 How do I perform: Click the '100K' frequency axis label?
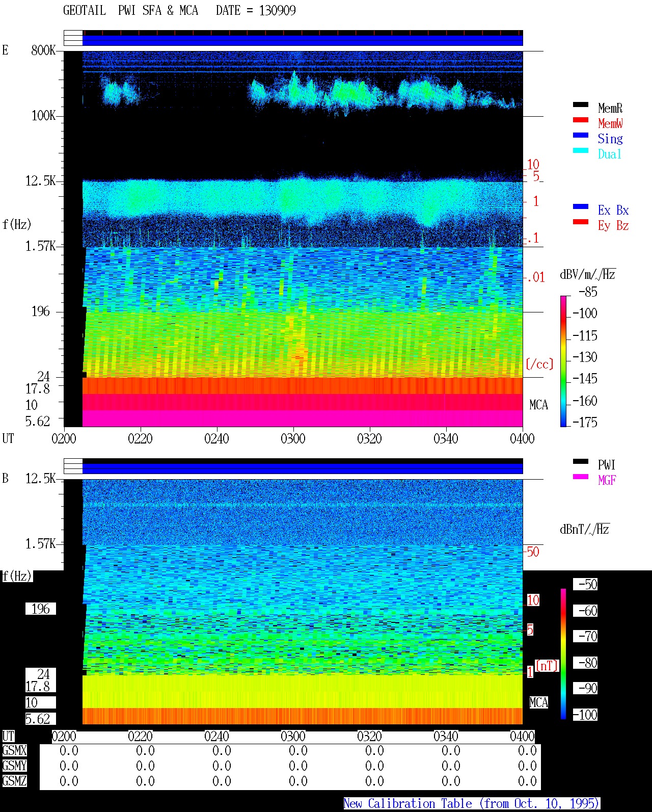(43, 115)
